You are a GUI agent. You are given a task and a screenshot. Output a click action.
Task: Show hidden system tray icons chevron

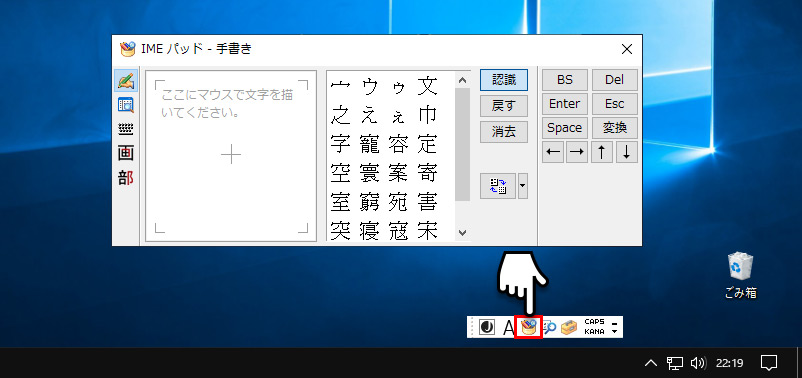[x=651, y=363]
